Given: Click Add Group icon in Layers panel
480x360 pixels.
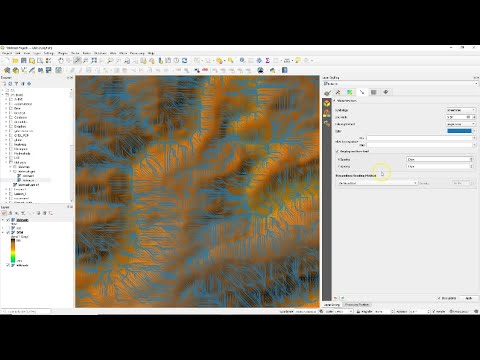Looking at the screenshot, I should 10,213.
